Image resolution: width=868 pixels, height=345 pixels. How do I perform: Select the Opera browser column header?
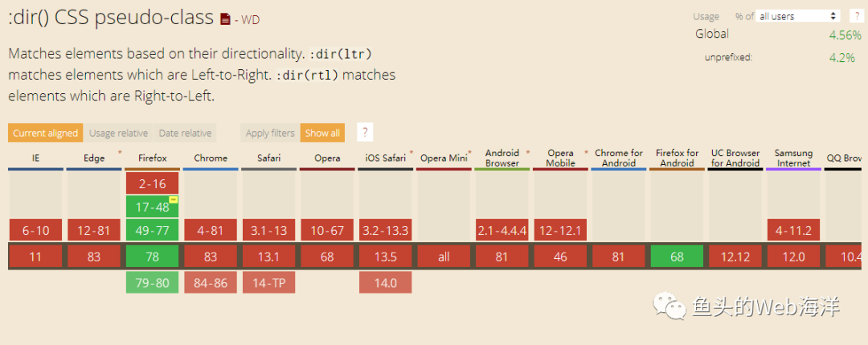coord(327,158)
